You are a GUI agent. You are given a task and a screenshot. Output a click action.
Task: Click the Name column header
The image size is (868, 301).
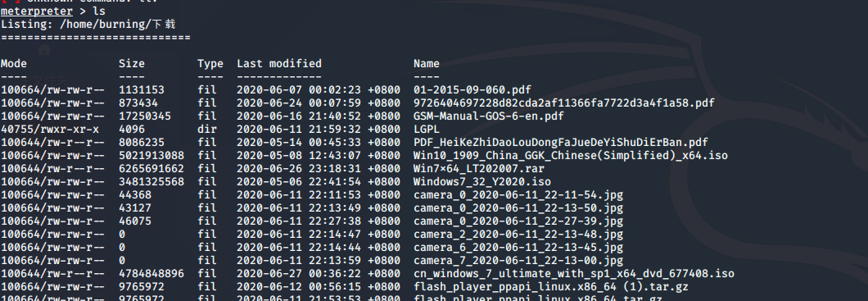(x=427, y=64)
